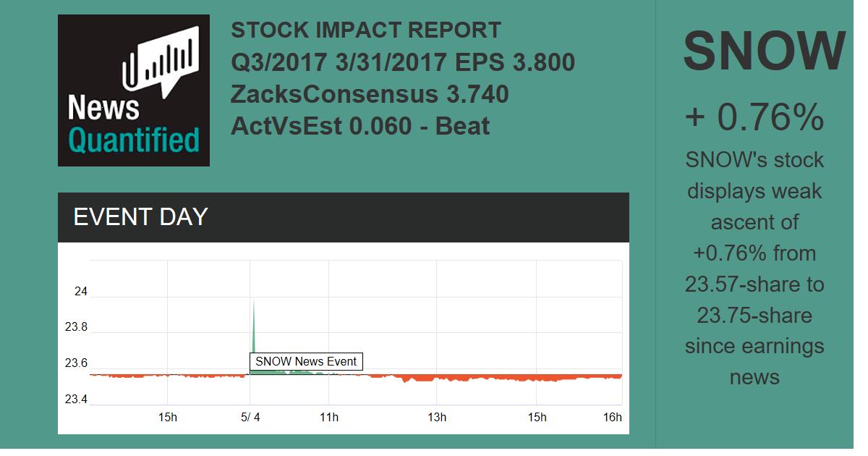Click the ActVsEst 0.060 - Beat line
The image size is (868, 456).
(x=360, y=126)
